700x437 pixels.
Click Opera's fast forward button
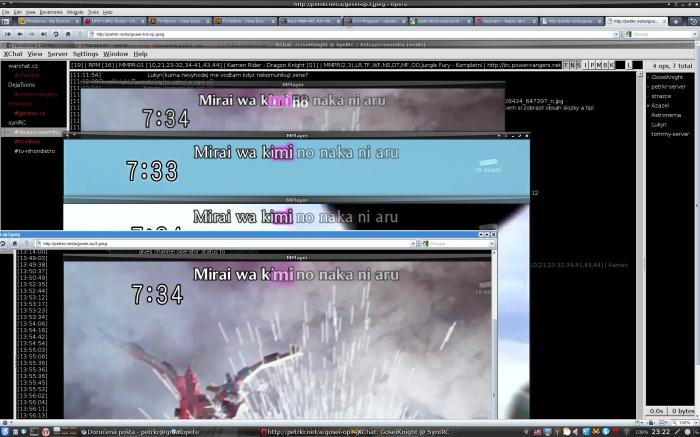click(44, 34)
